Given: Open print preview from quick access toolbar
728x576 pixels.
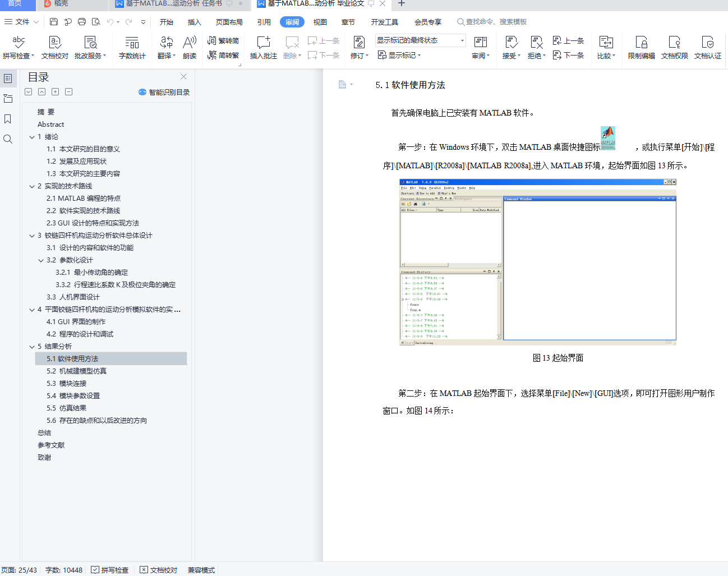Looking at the screenshot, I should [x=96, y=22].
